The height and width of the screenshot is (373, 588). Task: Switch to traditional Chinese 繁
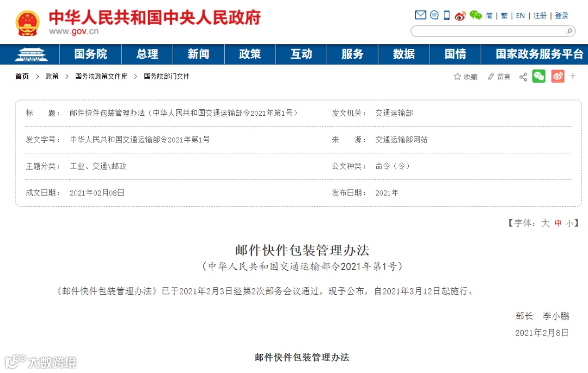pyautogui.click(x=504, y=16)
